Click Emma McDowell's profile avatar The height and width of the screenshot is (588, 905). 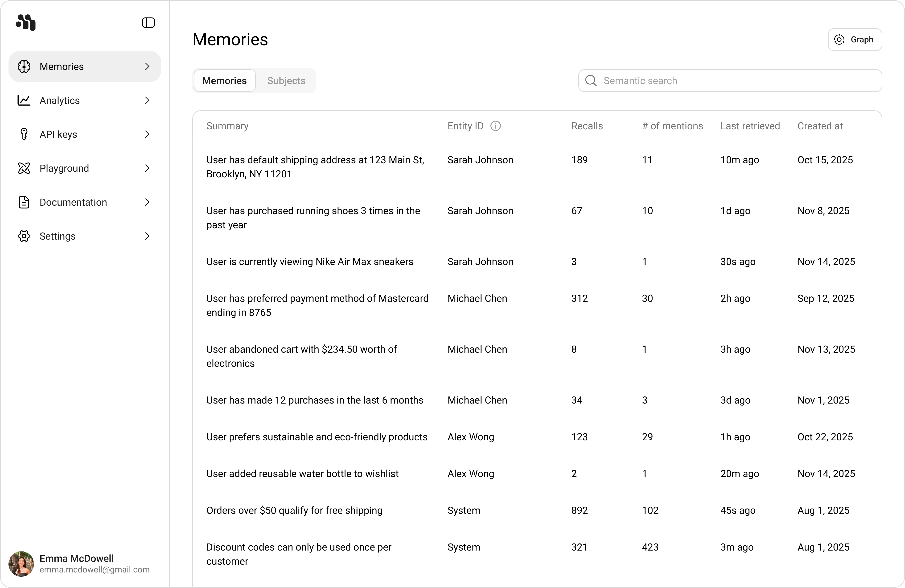21,564
